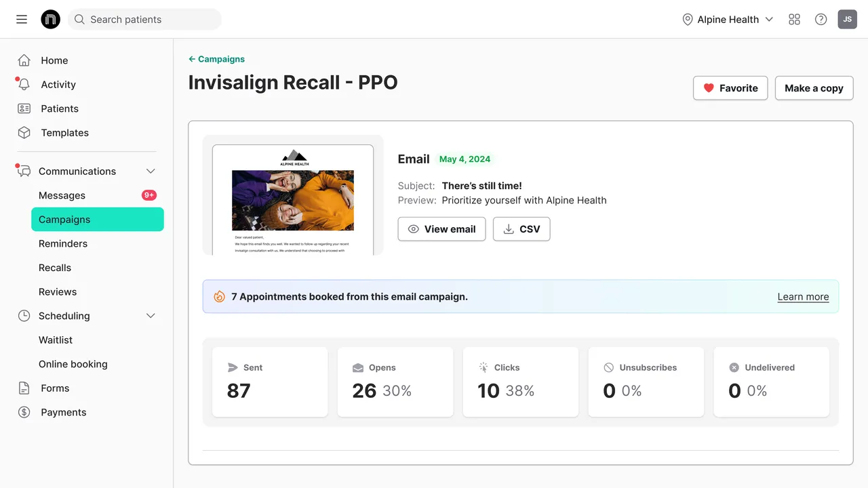Select Campaigns in the sidebar

[98, 220]
